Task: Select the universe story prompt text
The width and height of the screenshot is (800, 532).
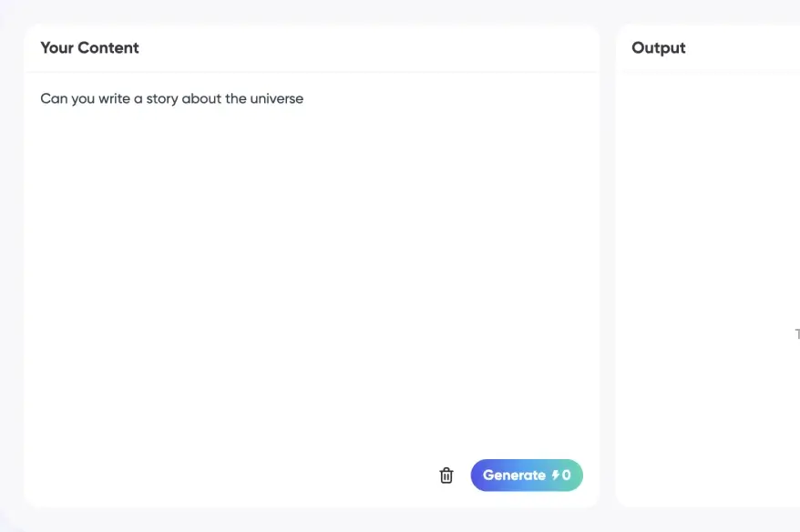Action: pyautogui.click(x=171, y=98)
